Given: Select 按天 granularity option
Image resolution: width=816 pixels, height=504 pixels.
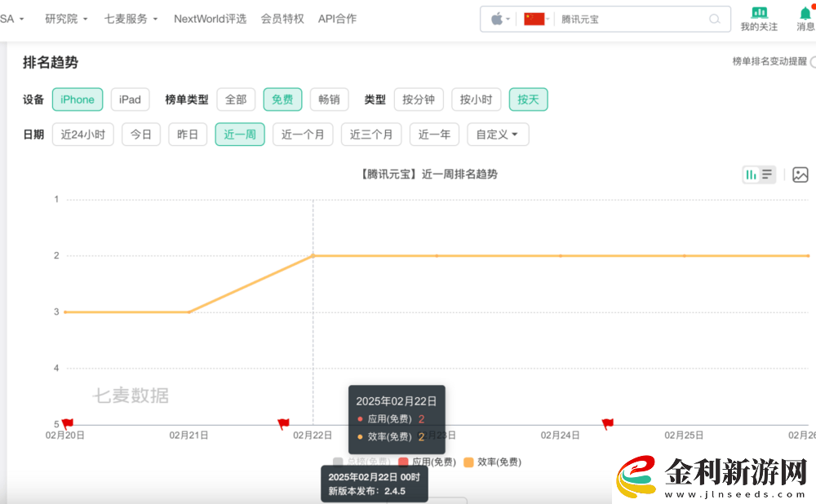Looking at the screenshot, I should point(528,99).
